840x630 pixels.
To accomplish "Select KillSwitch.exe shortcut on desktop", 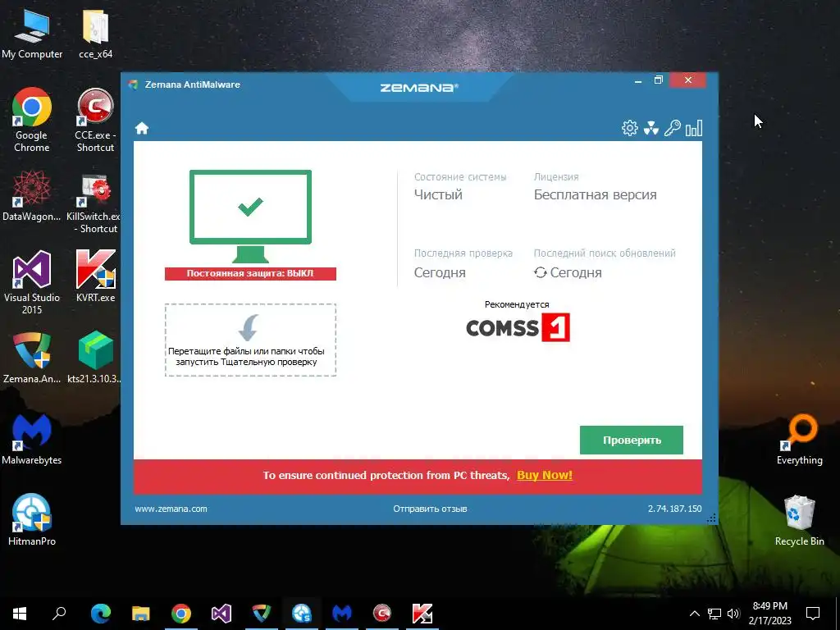I will [x=95, y=203].
